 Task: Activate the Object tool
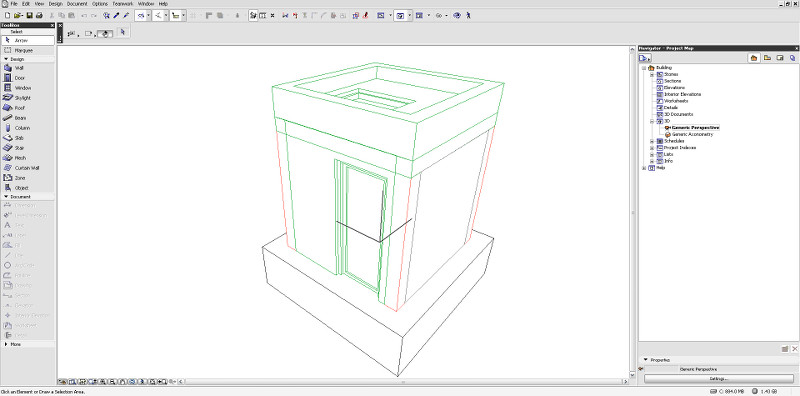click(28, 188)
